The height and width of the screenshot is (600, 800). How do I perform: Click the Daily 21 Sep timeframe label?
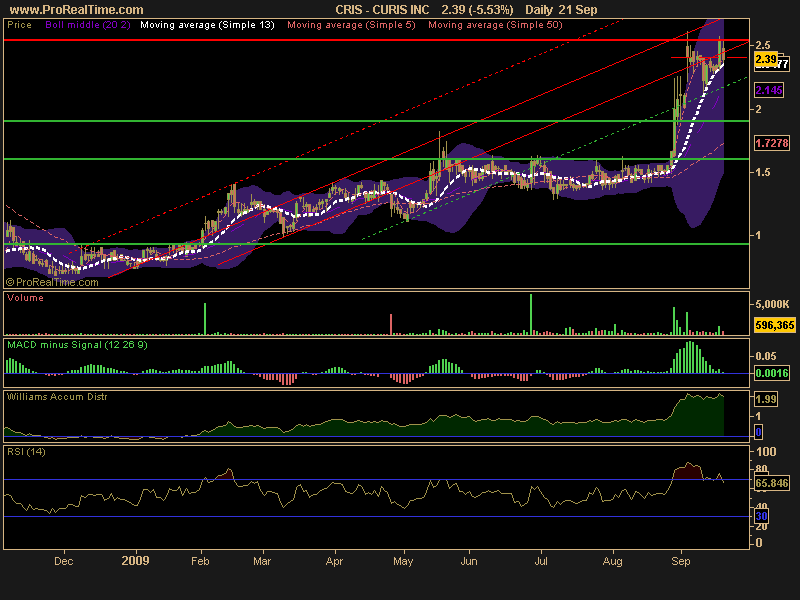[x=561, y=10]
